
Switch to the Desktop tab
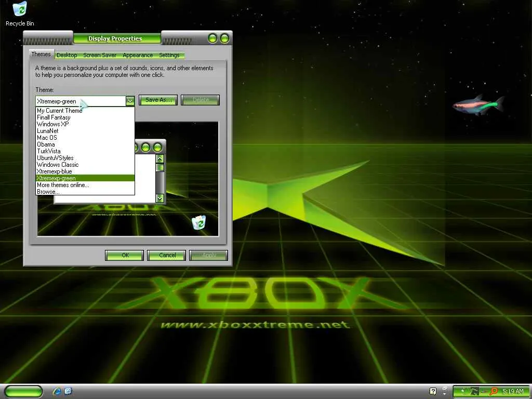coord(67,55)
